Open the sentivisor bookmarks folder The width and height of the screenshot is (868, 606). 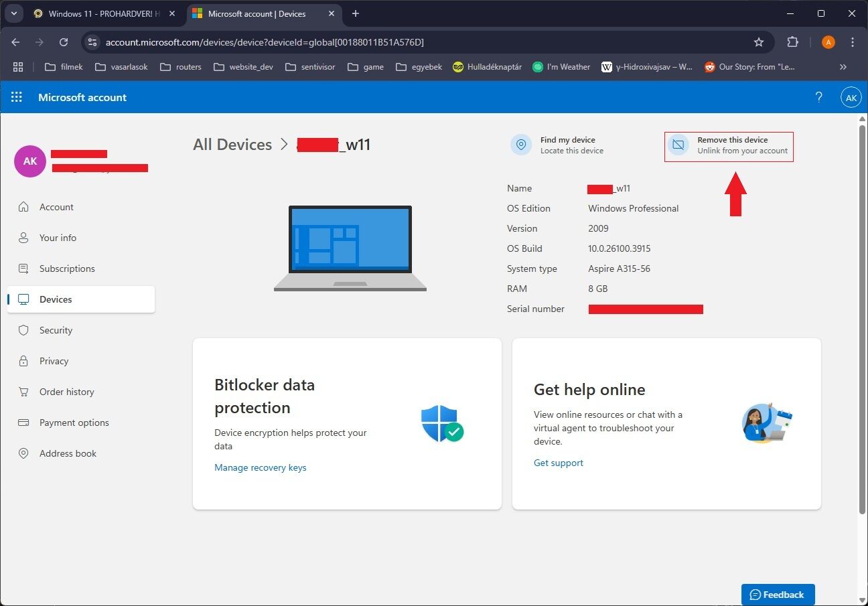coord(310,67)
